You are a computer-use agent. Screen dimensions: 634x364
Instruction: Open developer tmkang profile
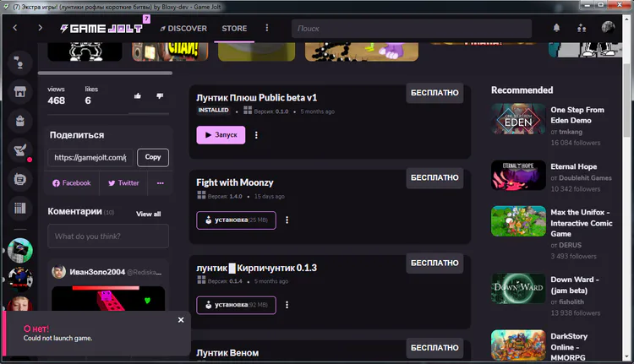[571, 132]
